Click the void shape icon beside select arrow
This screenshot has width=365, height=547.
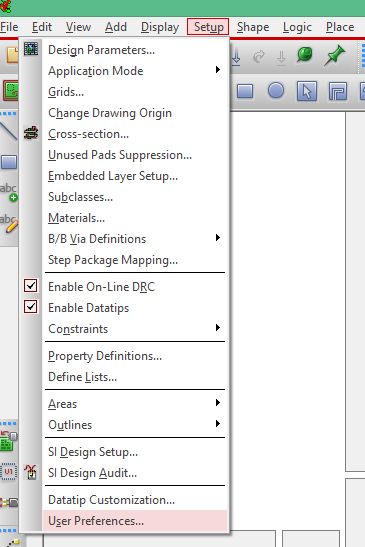[337, 91]
